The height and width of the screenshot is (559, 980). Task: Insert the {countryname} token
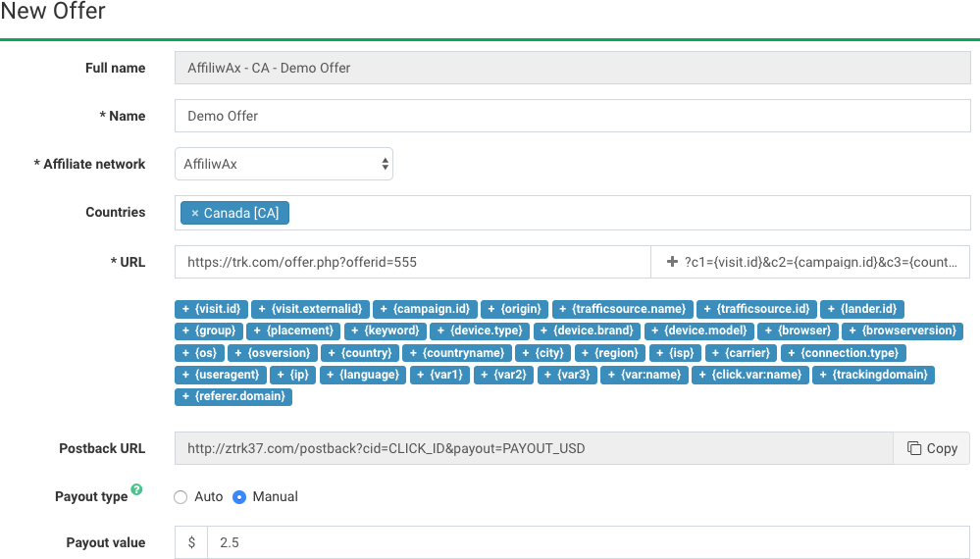tap(457, 353)
